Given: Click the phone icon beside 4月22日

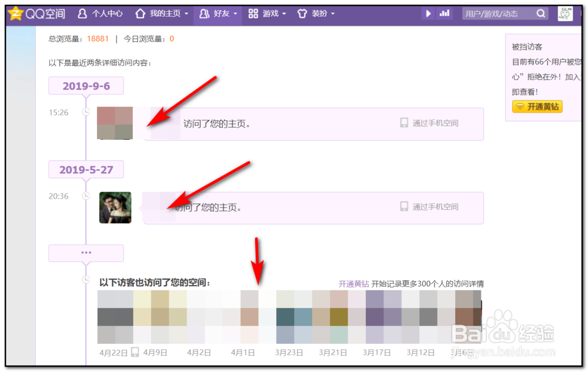Looking at the screenshot, I should pyautogui.click(x=135, y=352).
